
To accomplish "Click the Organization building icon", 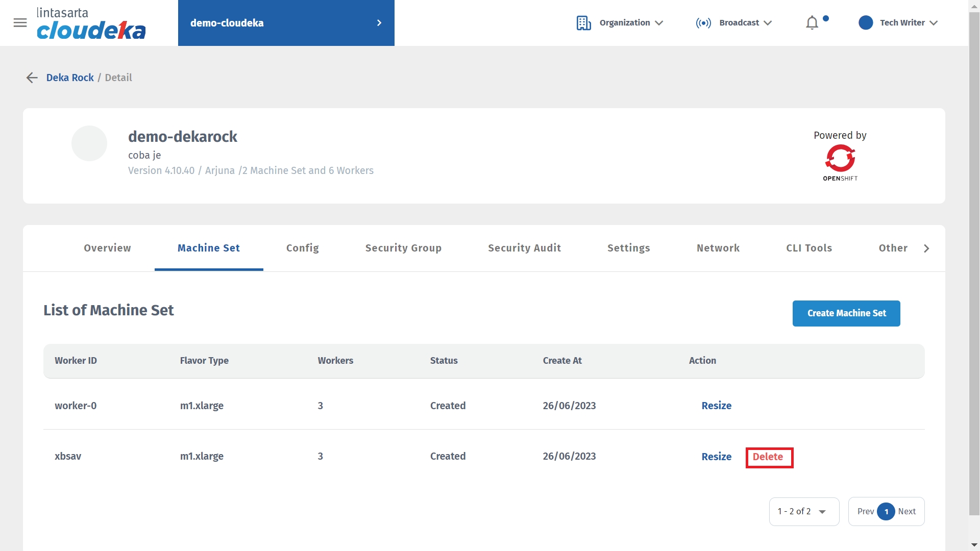I will coord(583,23).
